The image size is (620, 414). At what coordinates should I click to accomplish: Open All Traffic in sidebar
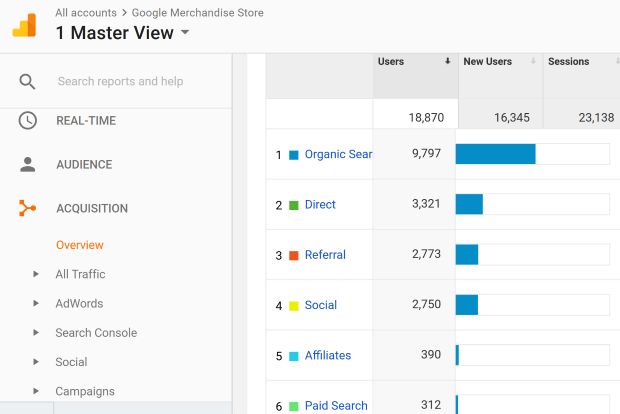point(80,274)
